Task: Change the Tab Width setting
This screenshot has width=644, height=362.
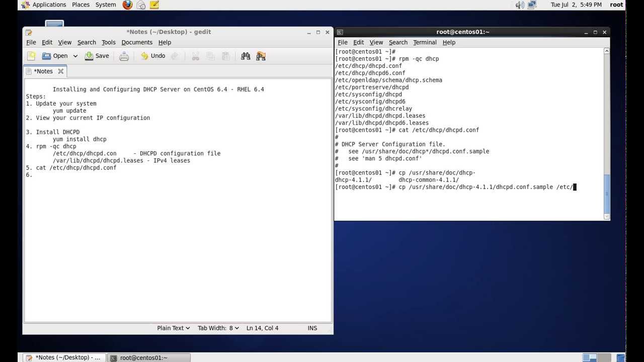Action: pyautogui.click(x=217, y=328)
